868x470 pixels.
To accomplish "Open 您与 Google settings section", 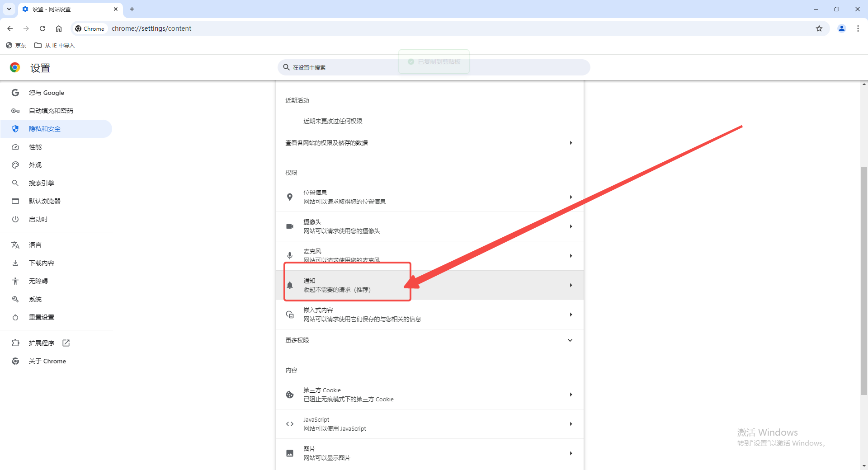I will point(57,93).
